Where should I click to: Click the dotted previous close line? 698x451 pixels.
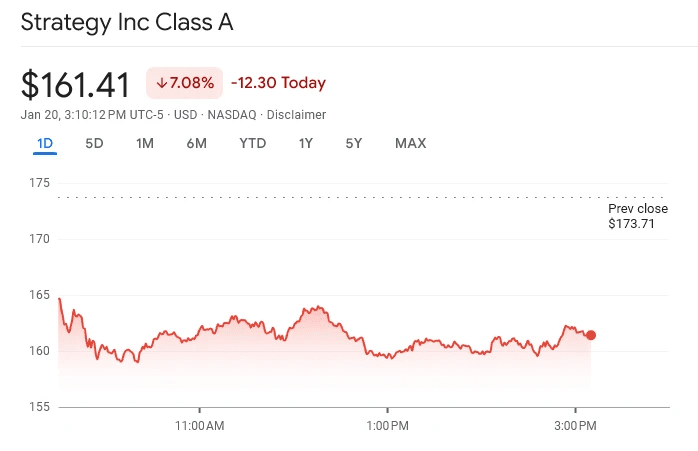(361, 197)
